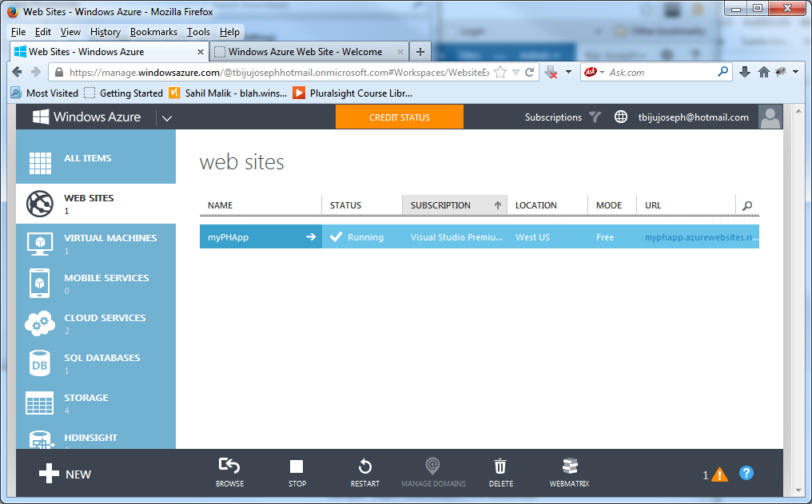Switch to the Windows Azure Web Site Welcome tab
This screenshot has width=812, height=504.
click(308, 50)
